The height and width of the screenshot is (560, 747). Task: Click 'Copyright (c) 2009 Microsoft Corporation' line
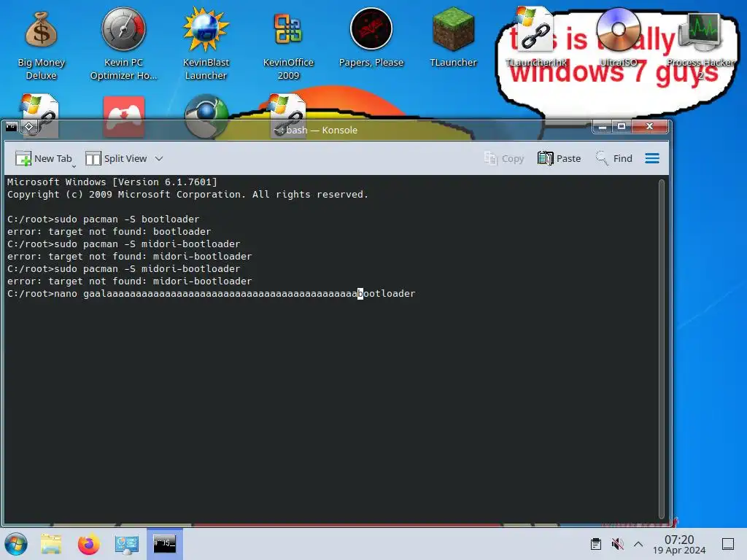(x=187, y=194)
